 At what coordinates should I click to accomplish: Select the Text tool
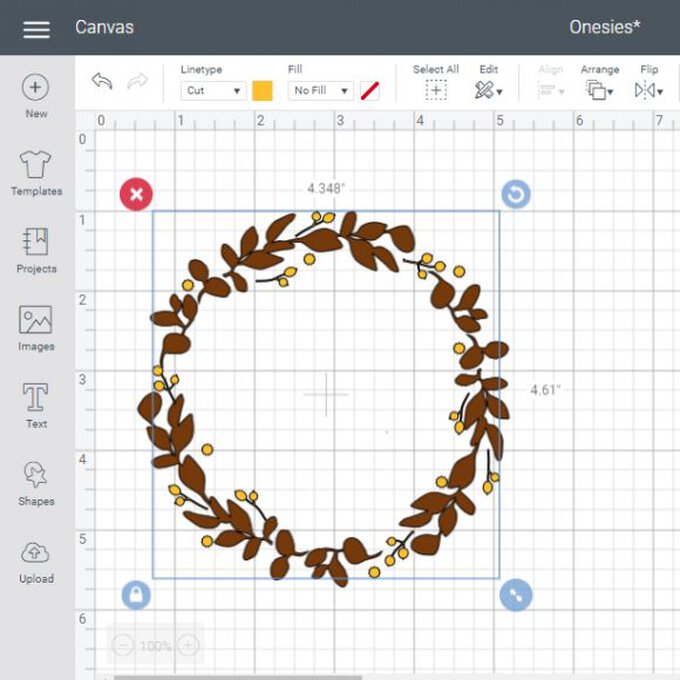[x=36, y=398]
